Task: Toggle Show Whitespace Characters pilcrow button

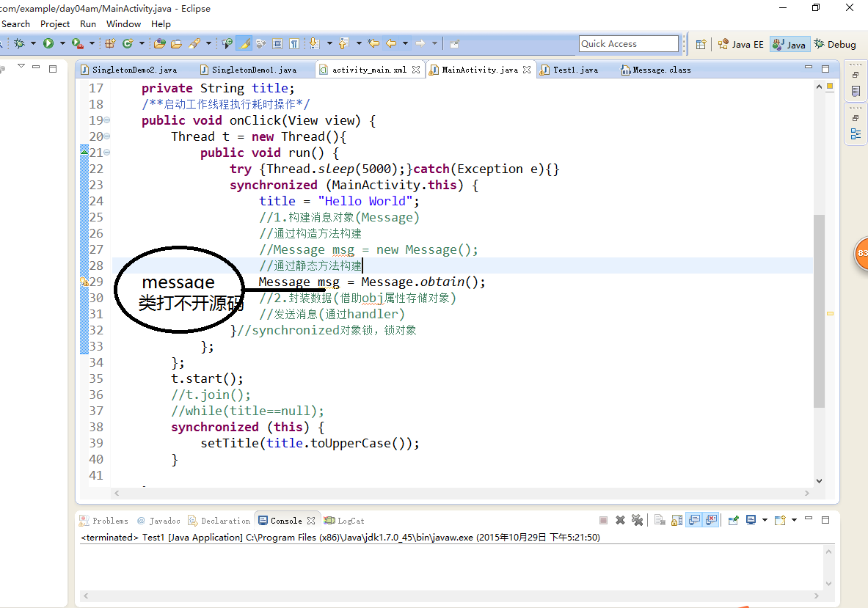Action: (x=293, y=44)
